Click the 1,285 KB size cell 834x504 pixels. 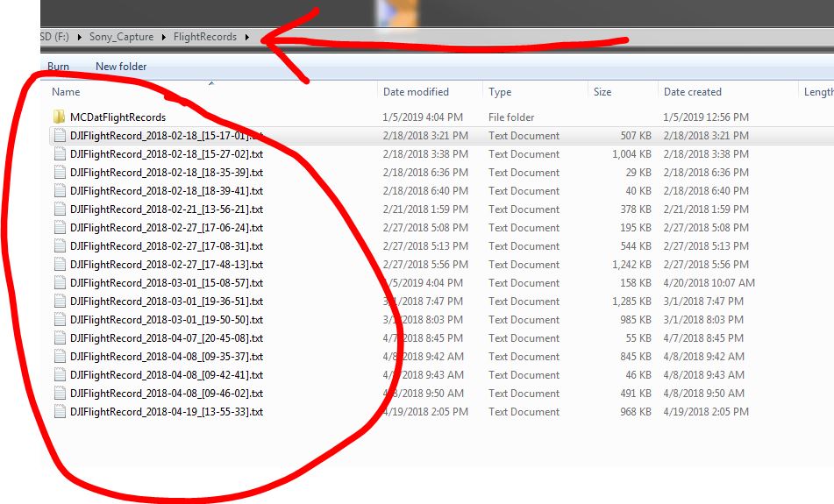pyautogui.click(x=631, y=301)
